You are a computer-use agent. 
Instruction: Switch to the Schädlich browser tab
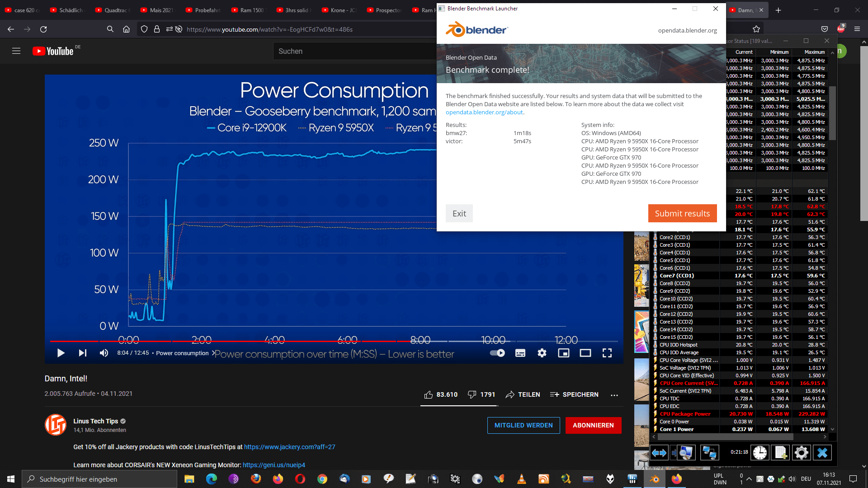[x=68, y=10]
